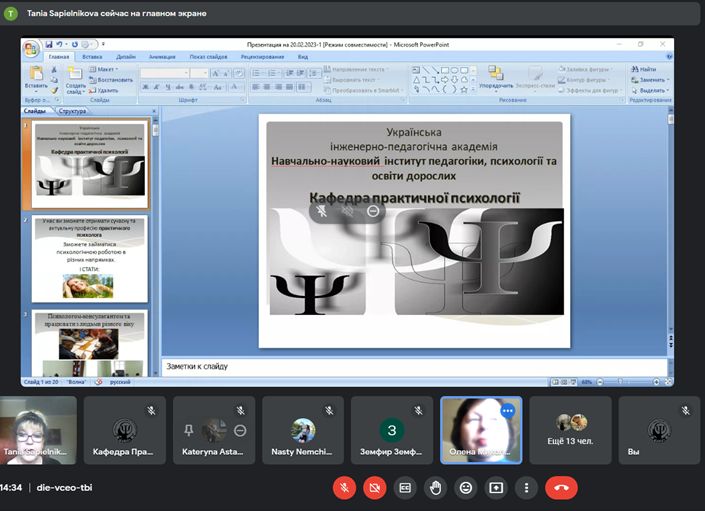Open the Дизайн ribbon tab
This screenshot has height=511, width=705.
coord(126,57)
